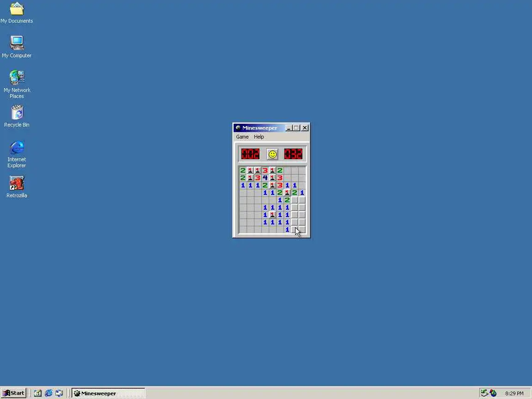
Task: Uncover fifth-row tile in the last column
Action: [302, 200]
